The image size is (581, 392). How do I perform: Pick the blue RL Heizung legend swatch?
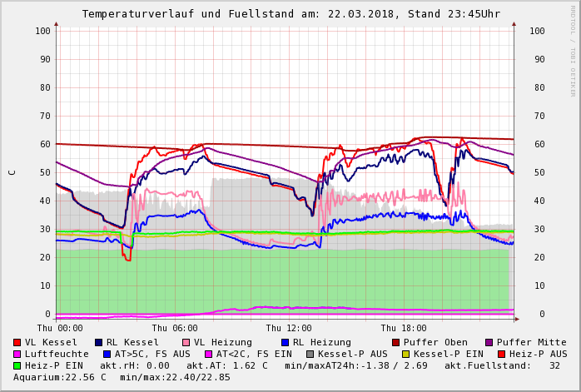pos(286,342)
